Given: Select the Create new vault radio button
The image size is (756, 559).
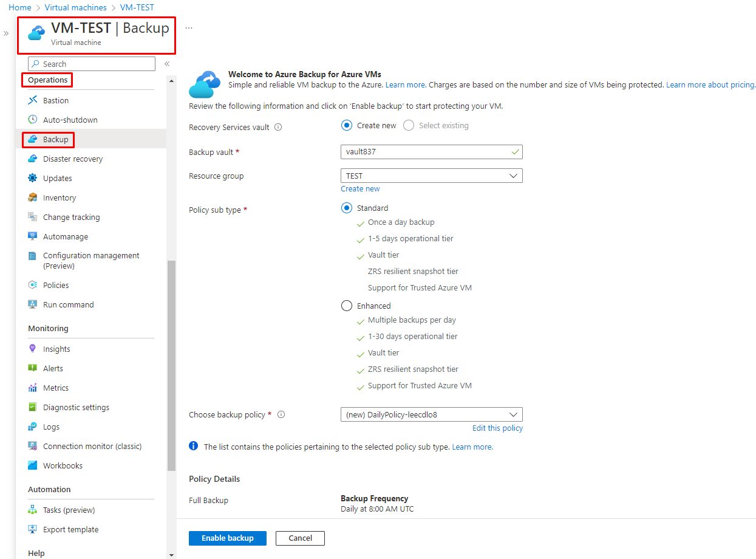Looking at the screenshot, I should [347, 126].
